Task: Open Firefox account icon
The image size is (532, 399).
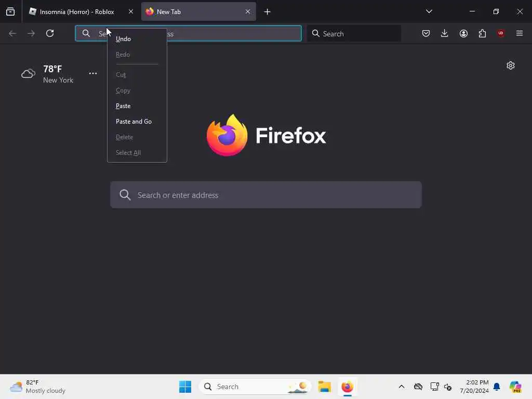Action: [x=463, y=33]
